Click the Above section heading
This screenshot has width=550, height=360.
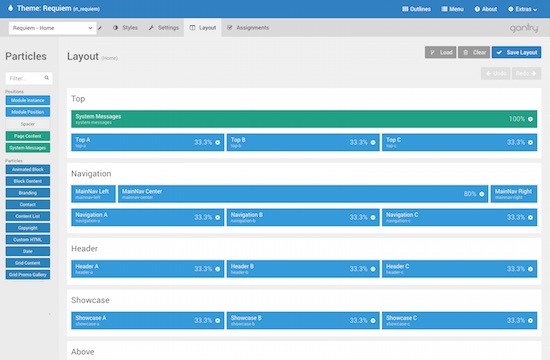[83, 352]
